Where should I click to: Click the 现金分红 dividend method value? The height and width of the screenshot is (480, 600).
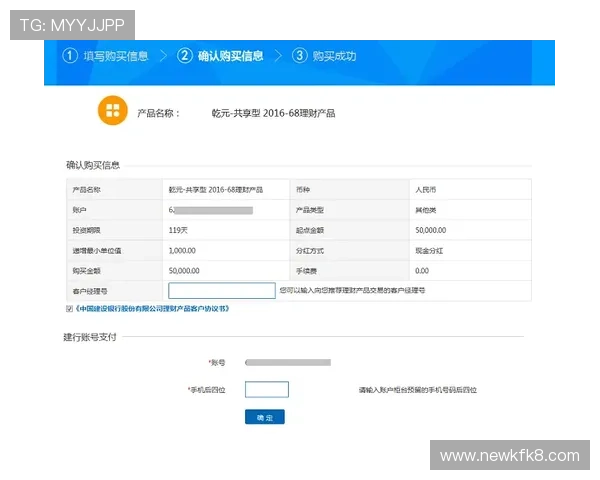[429, 251]
